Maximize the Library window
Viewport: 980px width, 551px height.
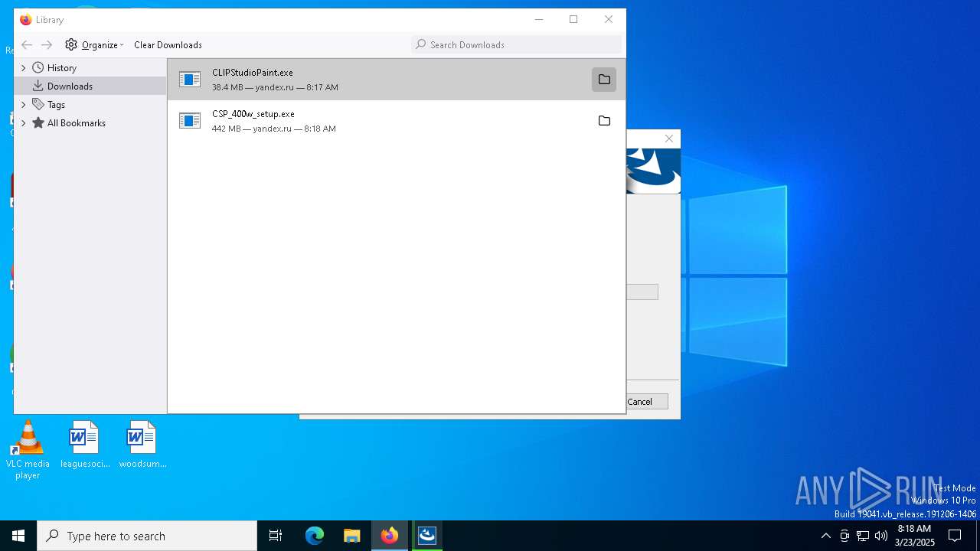point(573,20)
